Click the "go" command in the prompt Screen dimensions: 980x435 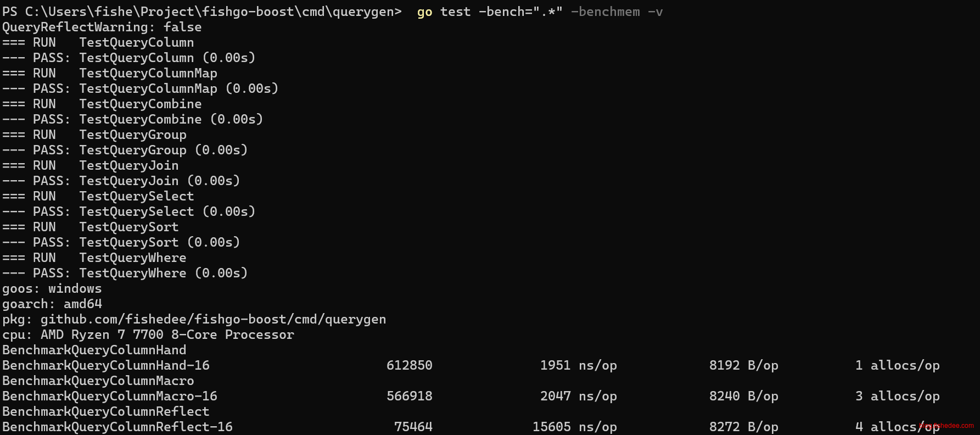pos(424,12)
